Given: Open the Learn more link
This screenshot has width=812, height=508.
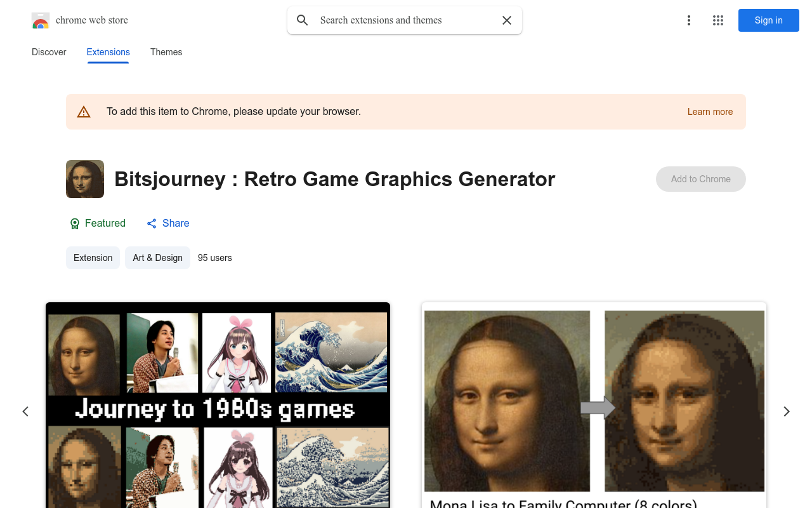Looking at the screenshot, I should click(x=710, y=112).
